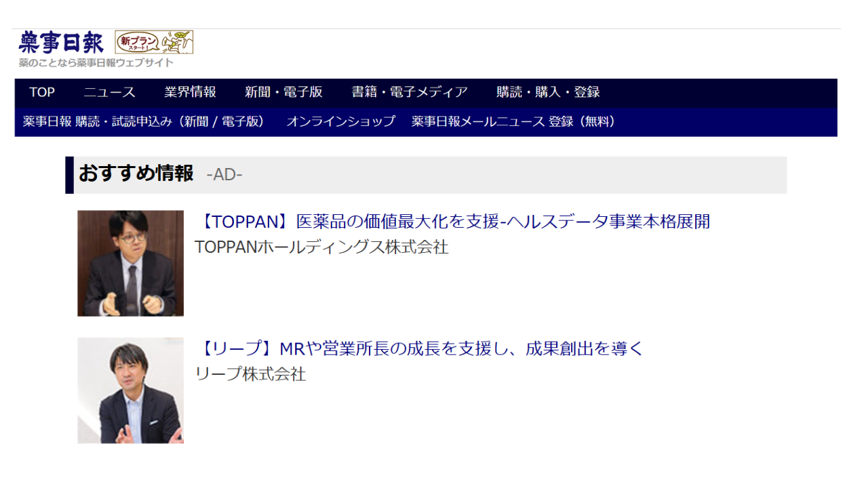Open the リープ article photo thumbnail

click(x=130, y=390)
